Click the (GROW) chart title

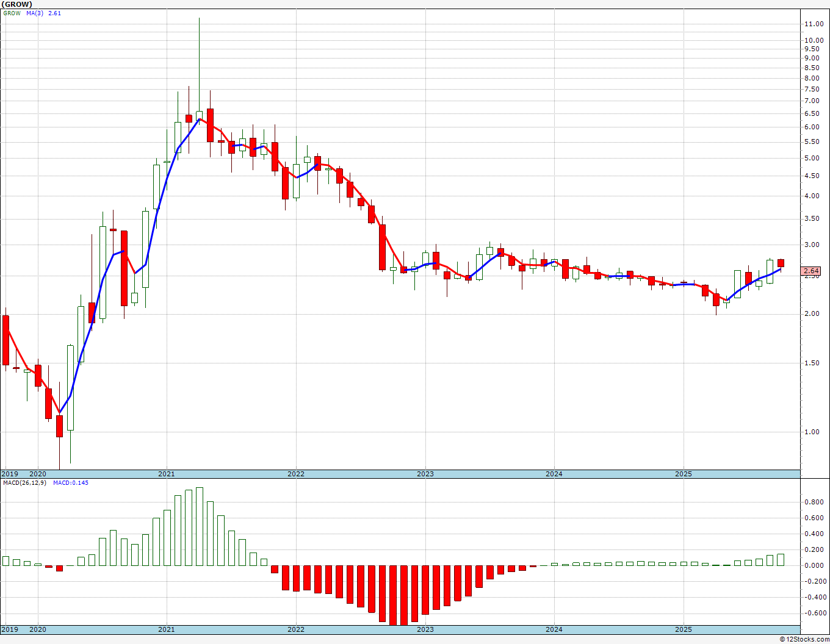(16, 4)
